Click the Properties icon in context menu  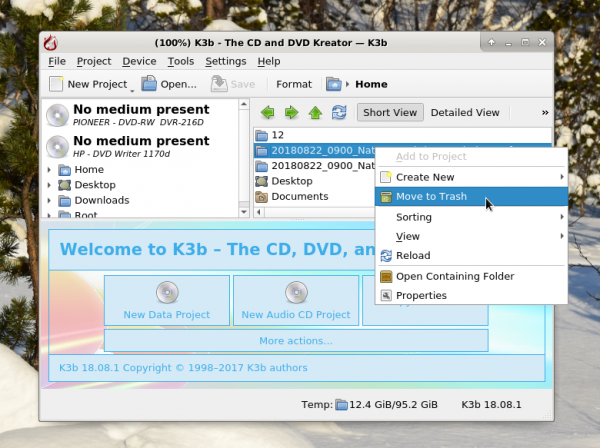pyautogui.click(x=386, y=295)
